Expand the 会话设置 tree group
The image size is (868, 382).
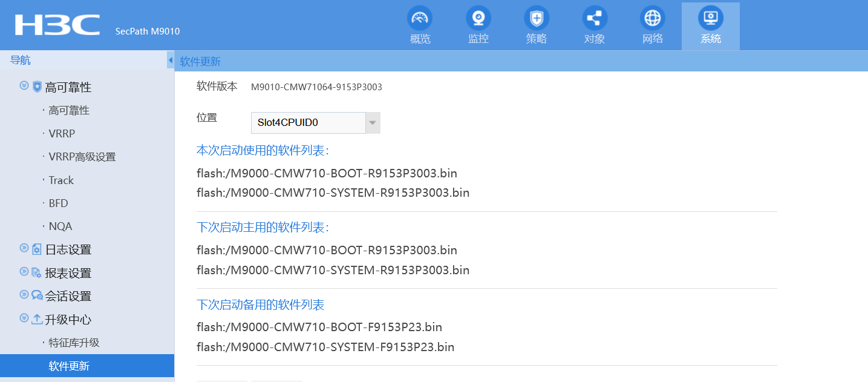[24, 295]
